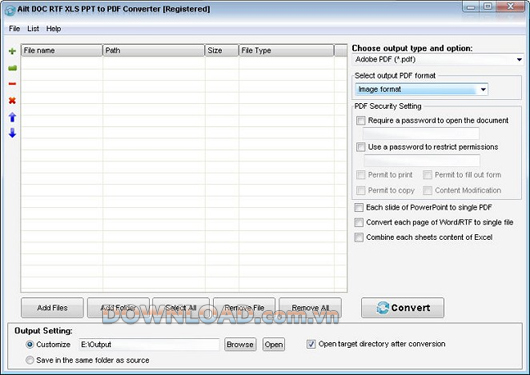This screenshot has height=375, width=530.
Task: Check Convert each page of Word/RTF to single file
Action: click(359, 222)
